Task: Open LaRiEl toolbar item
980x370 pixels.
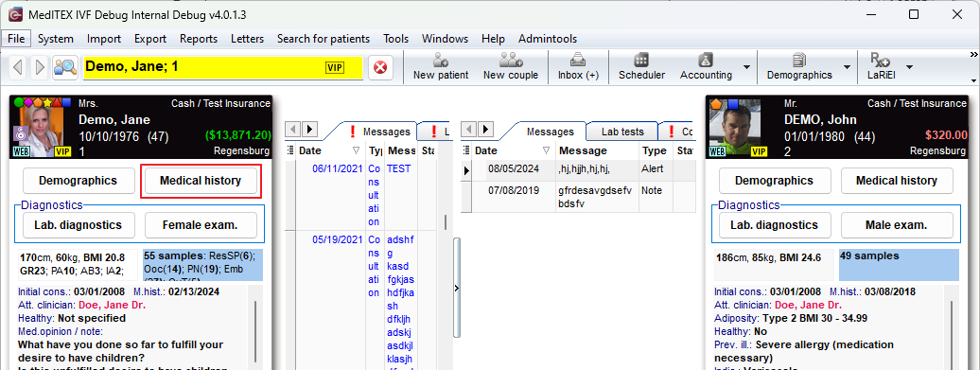Action: [x=881, y=67]
